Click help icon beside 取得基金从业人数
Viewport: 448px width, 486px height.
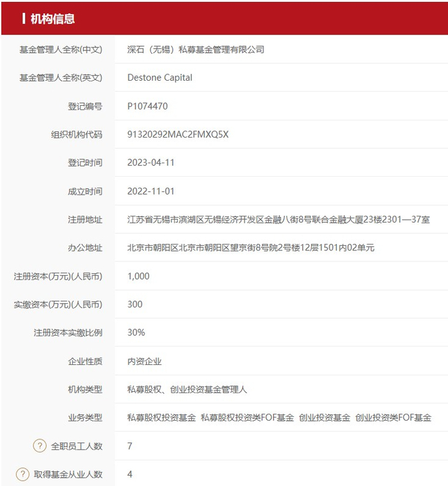point(22,474)
